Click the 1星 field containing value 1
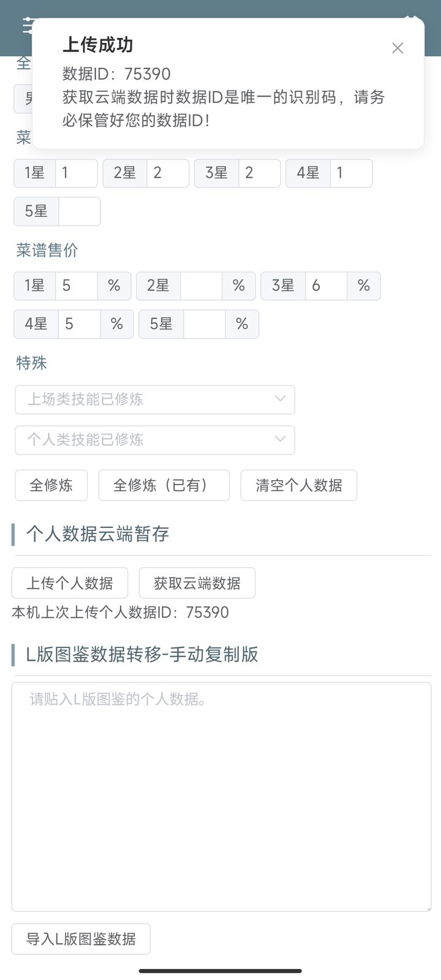The height and width of the screenshot is (980, 441). click(77, 173)
